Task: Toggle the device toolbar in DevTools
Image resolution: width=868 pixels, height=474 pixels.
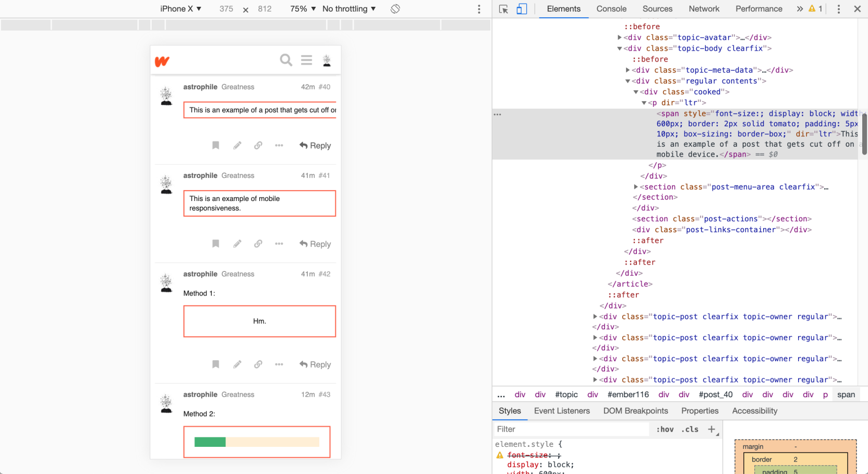Action: pos(522,9)
